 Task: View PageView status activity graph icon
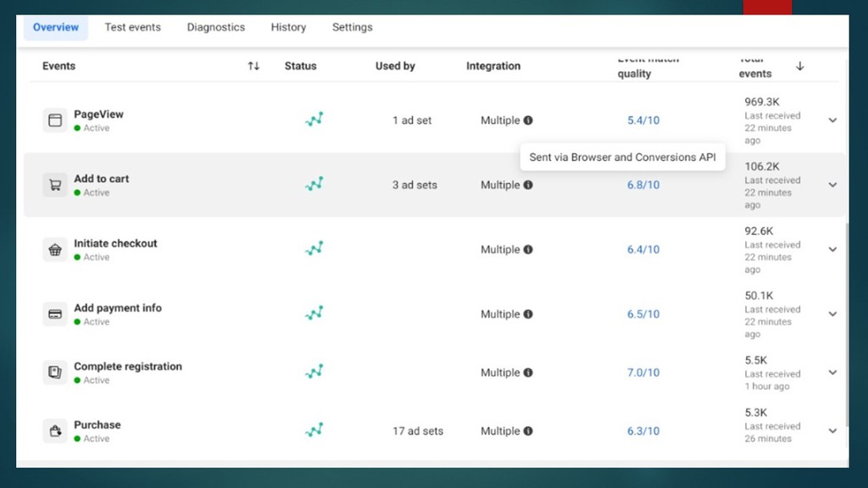[314, 119]
